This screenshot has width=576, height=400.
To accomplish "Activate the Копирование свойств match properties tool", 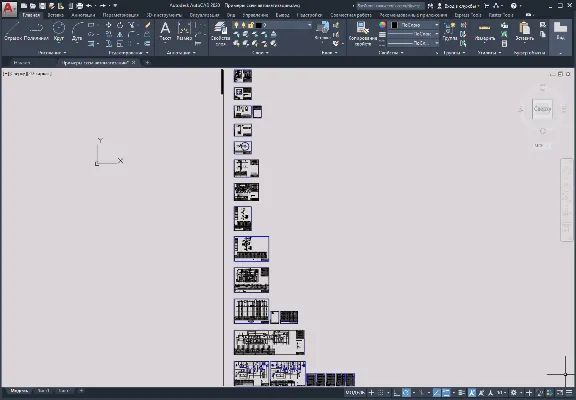I will coord(363,34).
